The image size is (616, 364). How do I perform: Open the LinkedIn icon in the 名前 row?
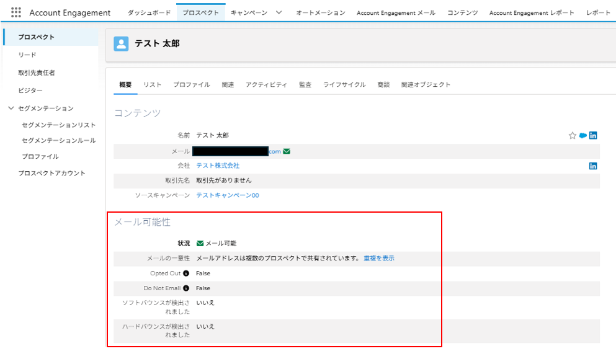593,135
